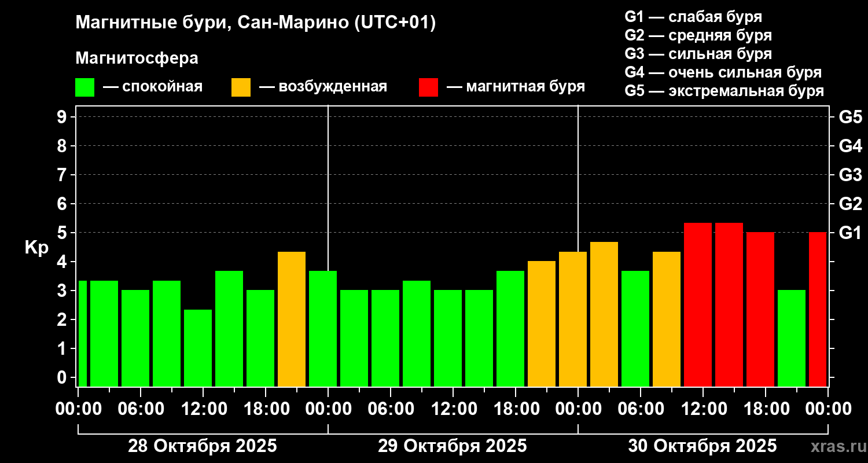Click the right-axis «G3» storm level label

tap(850, 175)
